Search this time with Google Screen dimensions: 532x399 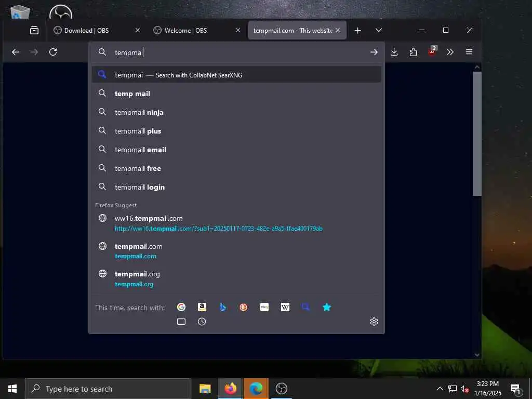point(181,308)
